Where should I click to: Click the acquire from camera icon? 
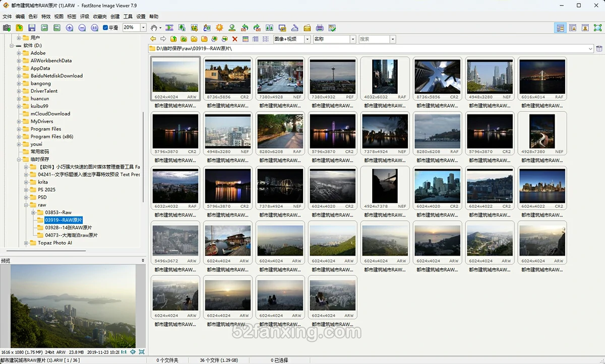7,28
